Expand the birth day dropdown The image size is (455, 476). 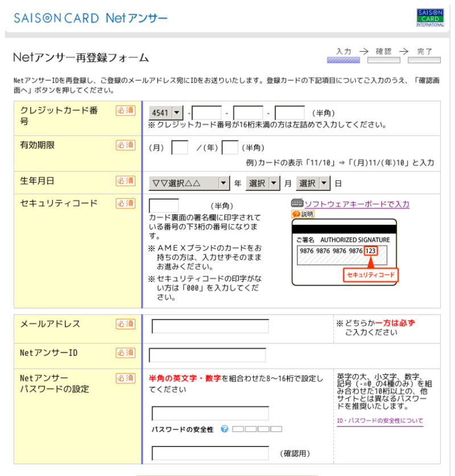click(313, 183)
